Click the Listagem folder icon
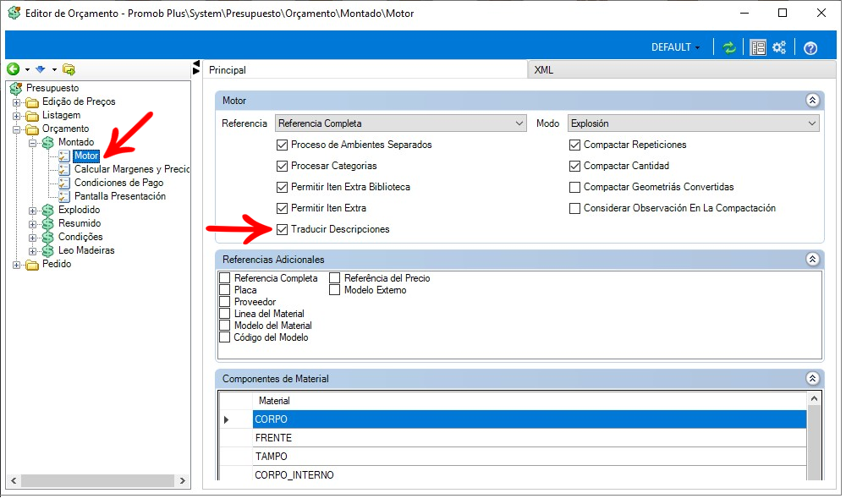 tap(32, 115)
